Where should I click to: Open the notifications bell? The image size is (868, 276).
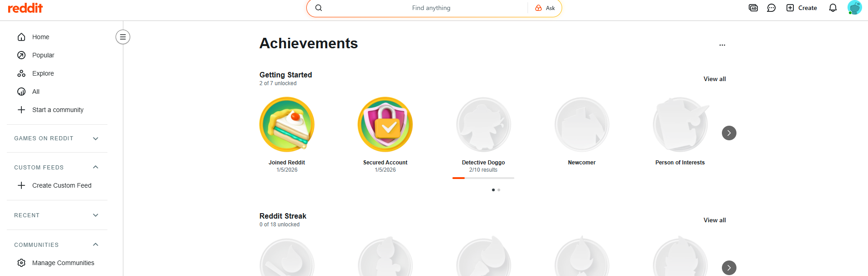832,8
